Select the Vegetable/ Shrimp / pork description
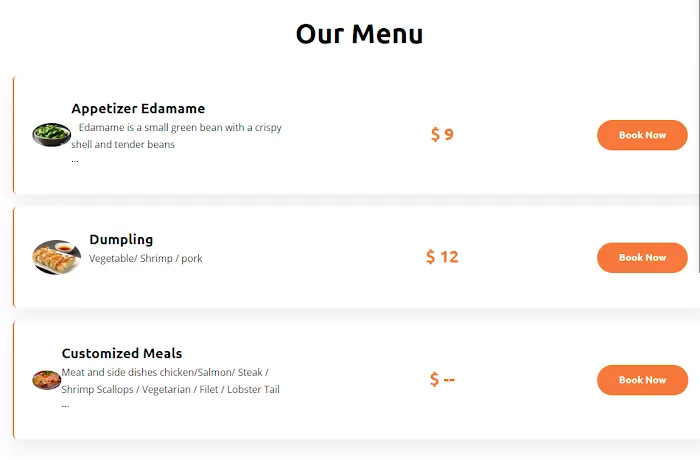 [x=146, y=259]
